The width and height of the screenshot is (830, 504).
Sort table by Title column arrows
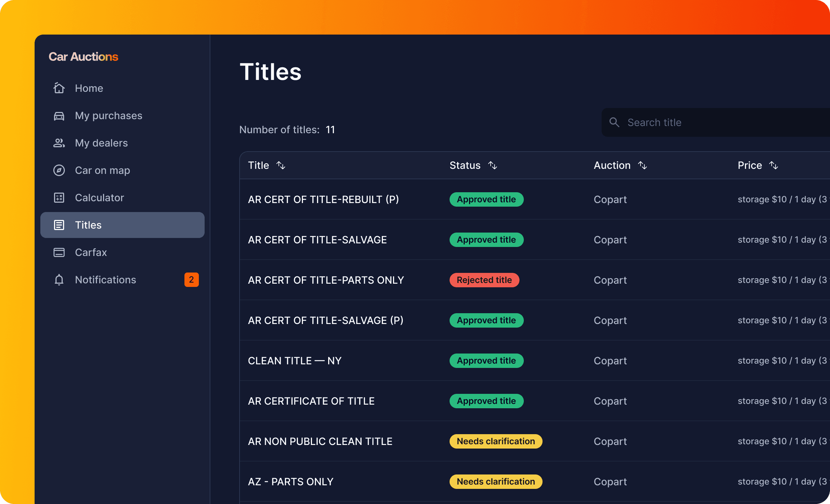click(281, 165)
